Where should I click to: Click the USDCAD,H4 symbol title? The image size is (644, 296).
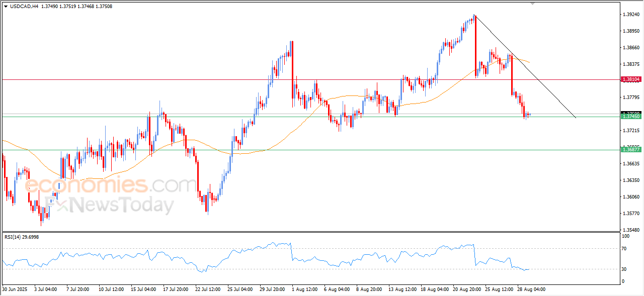[23, 7]
